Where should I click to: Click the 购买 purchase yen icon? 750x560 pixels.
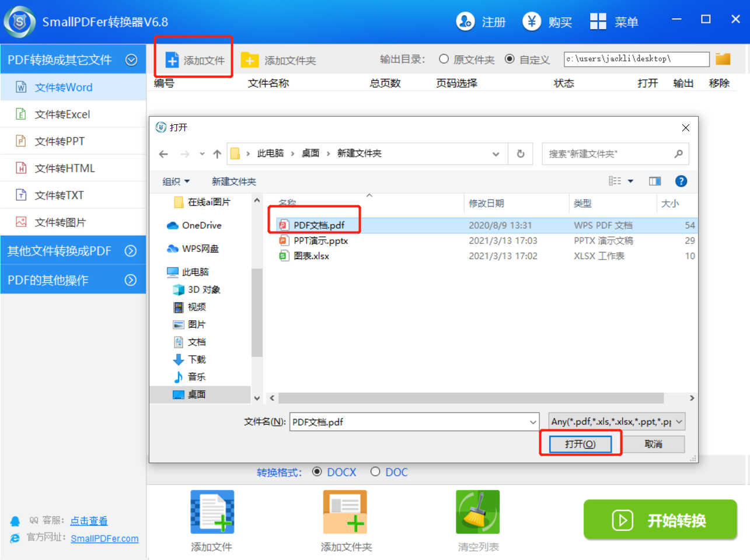pos(532,22)
